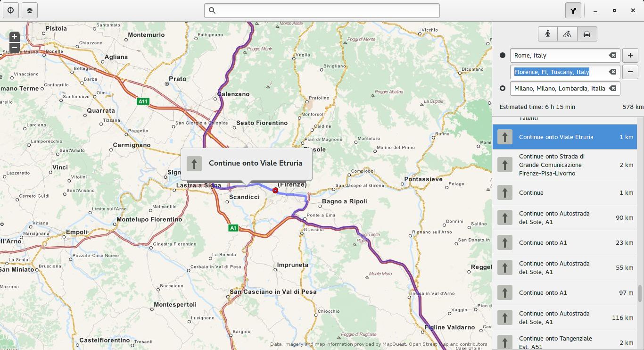
Task: Select Continue onto A1 97 m instruction
Action: (564, 292)
